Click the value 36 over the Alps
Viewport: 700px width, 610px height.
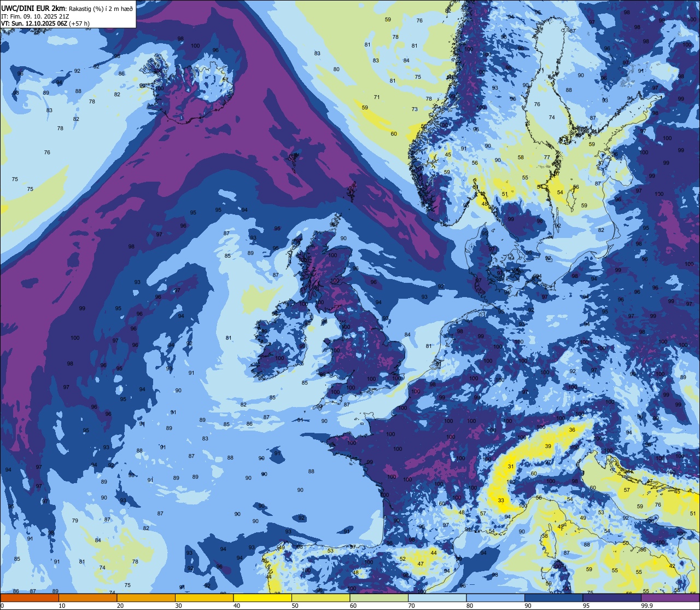pos(572,430)
